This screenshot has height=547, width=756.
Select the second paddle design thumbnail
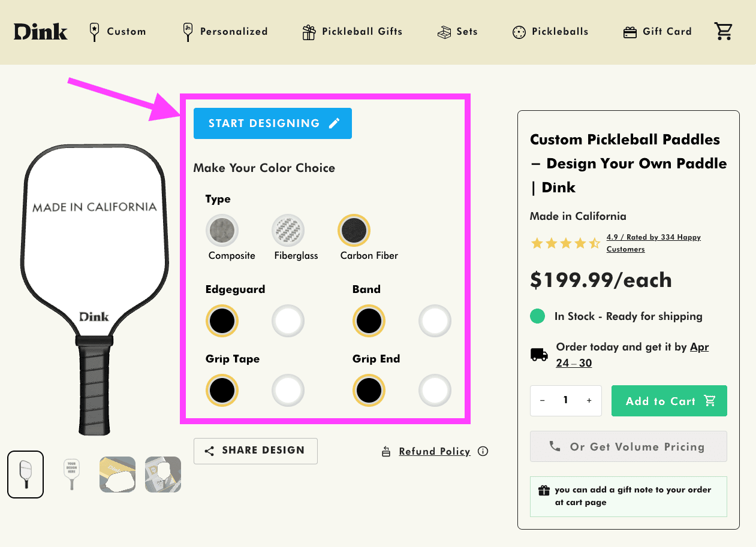coord(71,475)
